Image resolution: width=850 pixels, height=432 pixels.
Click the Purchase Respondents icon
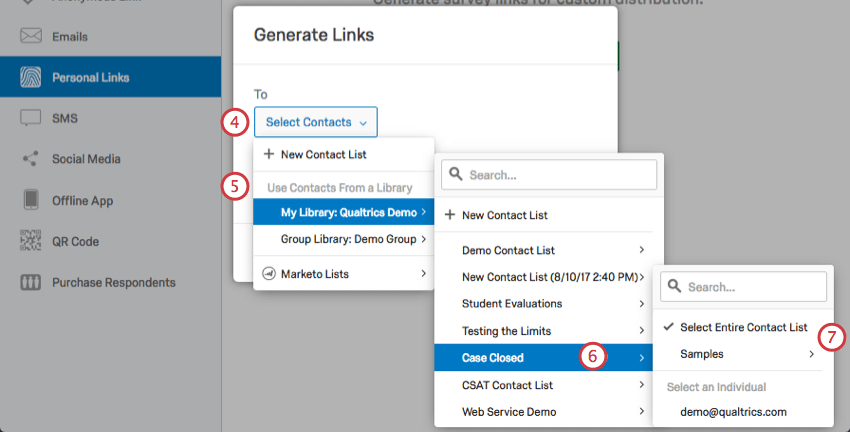click(31, 282)
